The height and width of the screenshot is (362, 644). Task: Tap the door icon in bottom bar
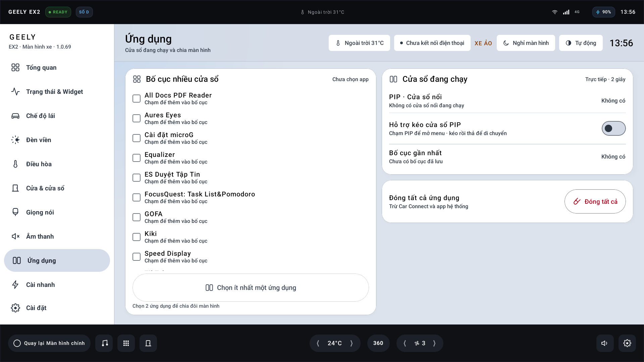[x=148, y=343]
